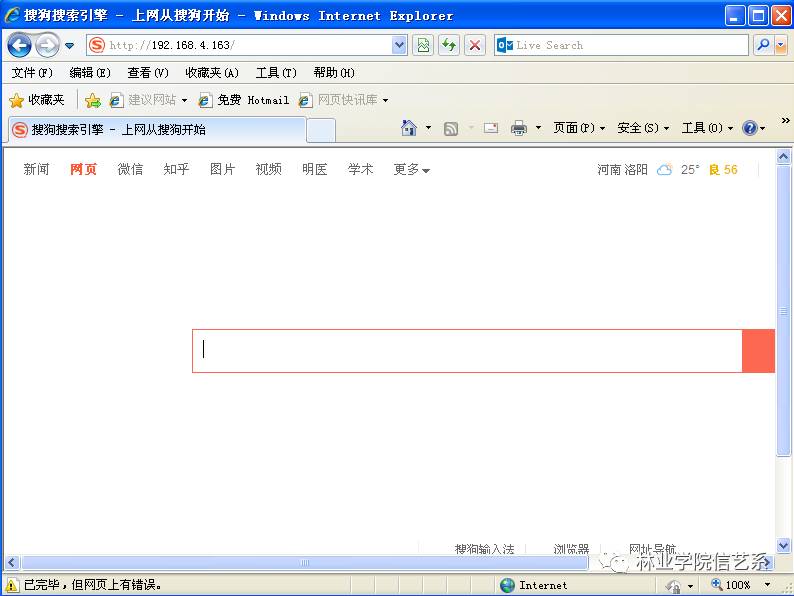Toggle Compatibility View icon
The height and width of the screenshot is (596, 794).
423,45
